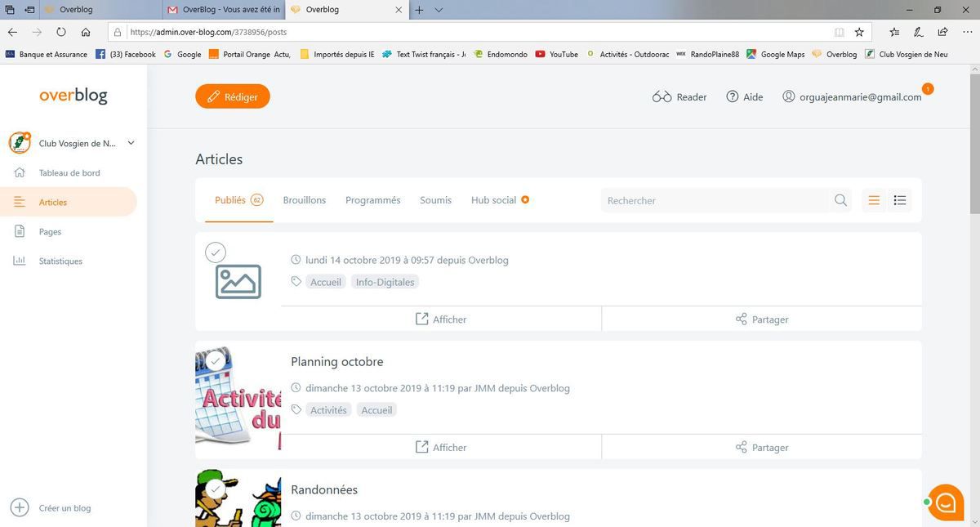
Task: Open the Google Maps bookmark
Action: coord(776,55)
